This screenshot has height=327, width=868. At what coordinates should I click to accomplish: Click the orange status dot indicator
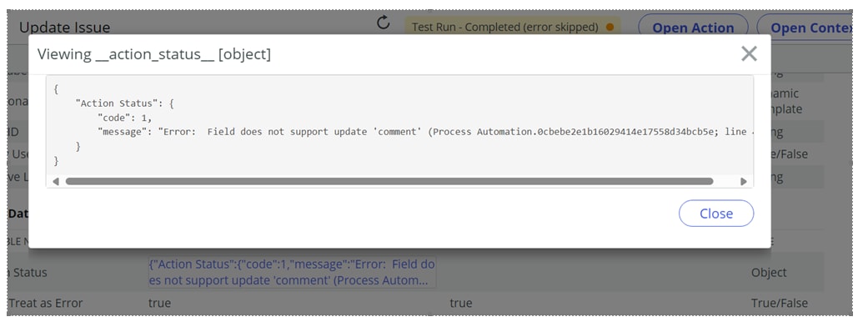coord(610,27)
